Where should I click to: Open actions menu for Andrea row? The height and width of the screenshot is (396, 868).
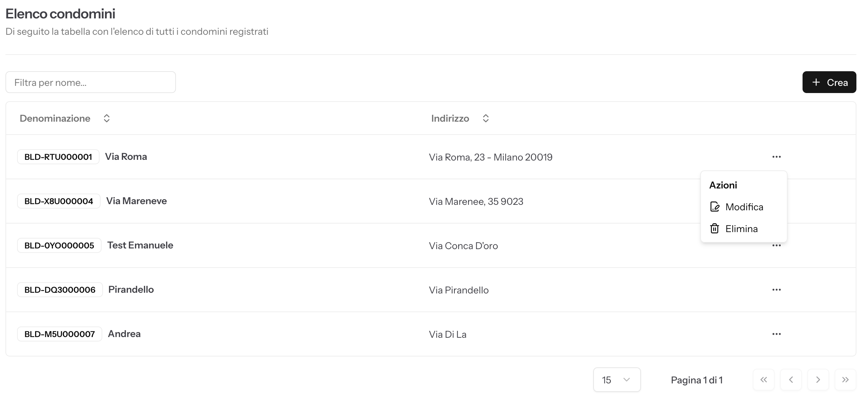tap(776, 334)
